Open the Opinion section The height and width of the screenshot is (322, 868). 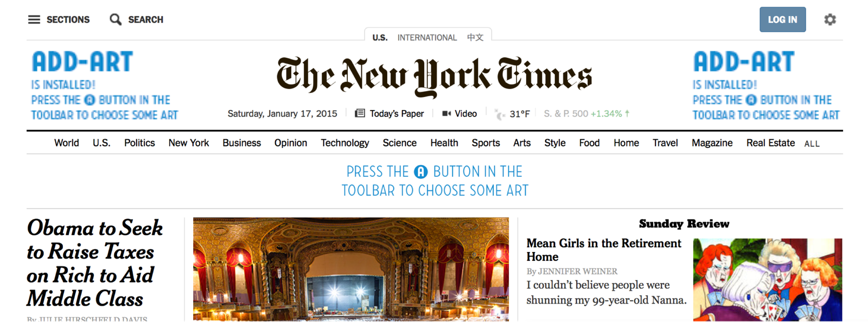coord(291,143)
